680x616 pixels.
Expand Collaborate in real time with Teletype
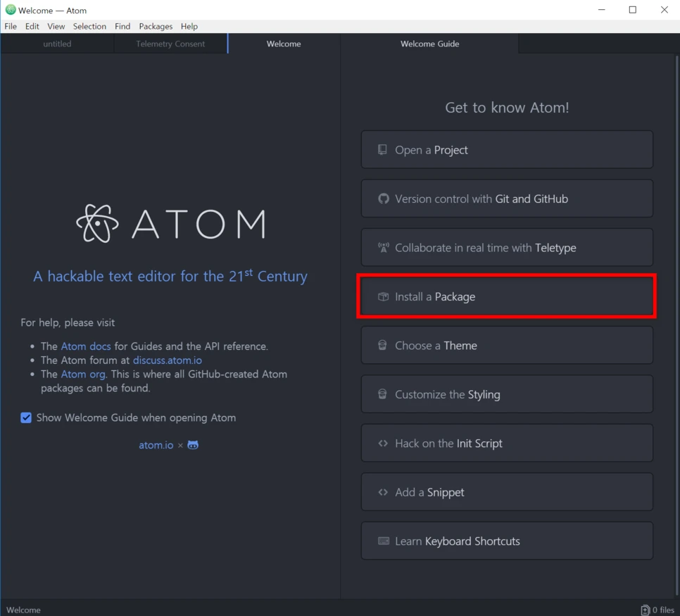click(x=507, y=248)
